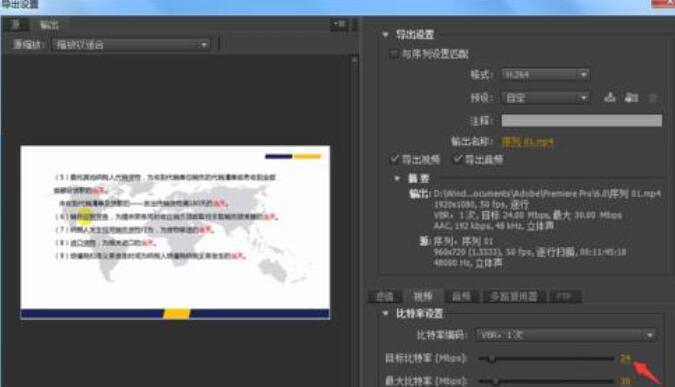Click the preview panel vertical scrollbar
The image size is (675, 387).
pos(354,220)
